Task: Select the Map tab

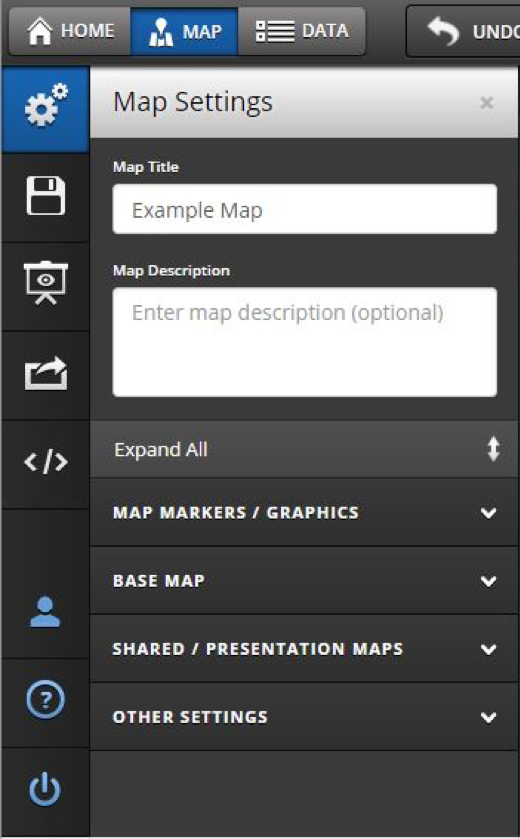Action: click(184, 31)
